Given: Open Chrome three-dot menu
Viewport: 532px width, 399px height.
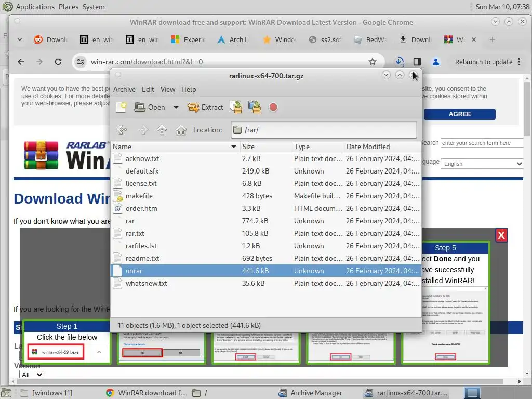Looking at the screenshot, I should [x=519, y=62].
